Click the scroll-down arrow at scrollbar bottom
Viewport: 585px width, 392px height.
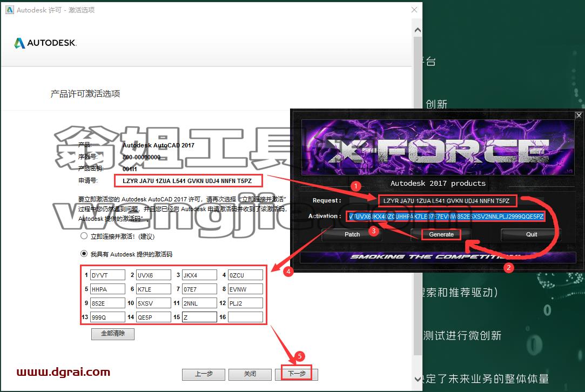418,379
